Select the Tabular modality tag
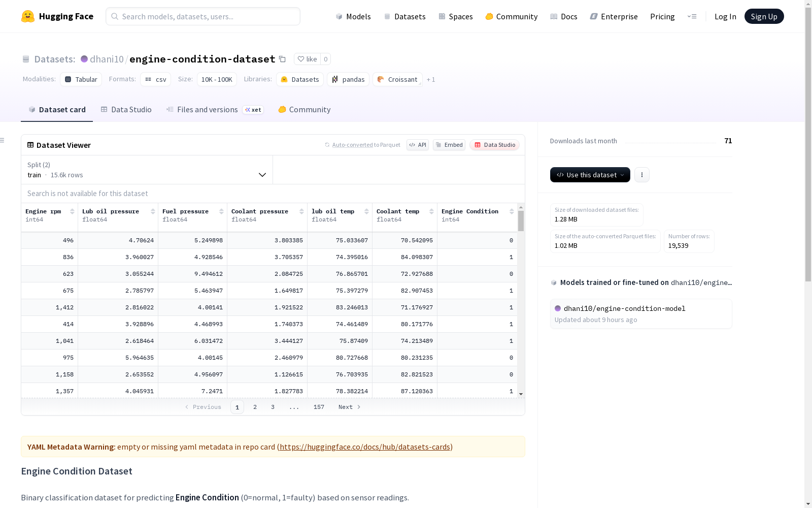Viewport: 812px width, 508px height. tap(81, 79)
